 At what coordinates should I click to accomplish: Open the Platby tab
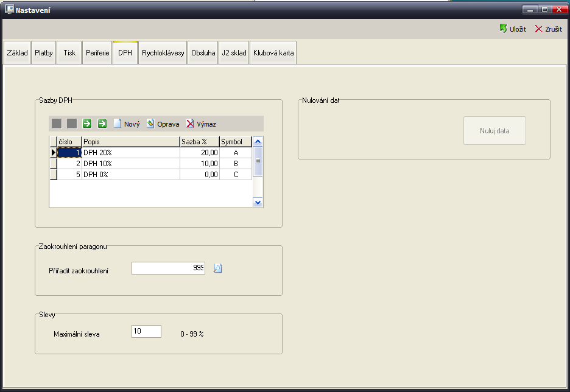[44, 53]
